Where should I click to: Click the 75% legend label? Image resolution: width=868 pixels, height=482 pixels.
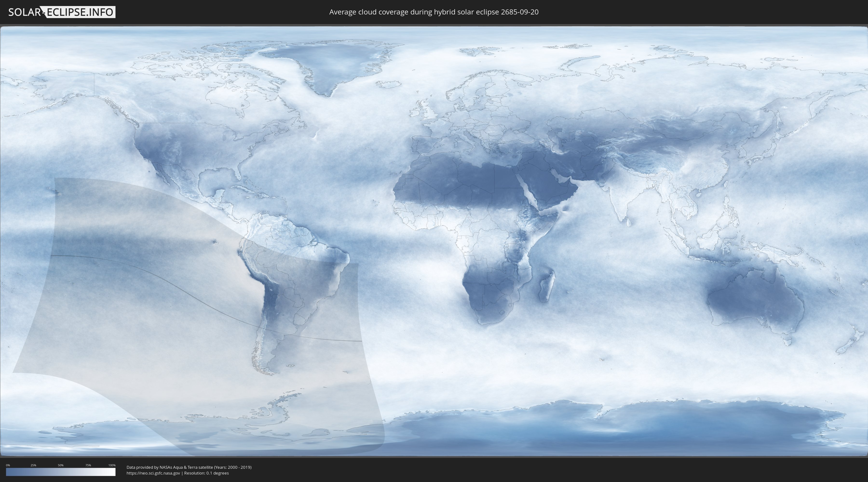(x=88, y=465)
